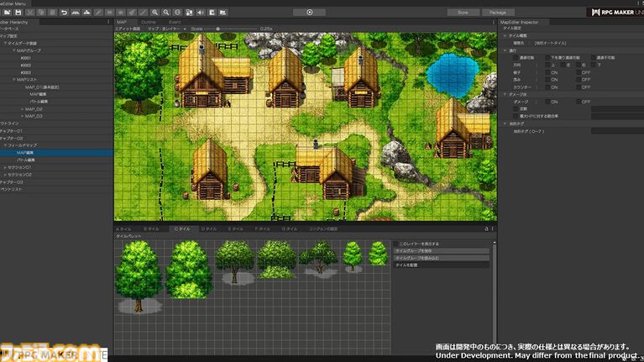
Task: Click the Store button
Action: 463,13
